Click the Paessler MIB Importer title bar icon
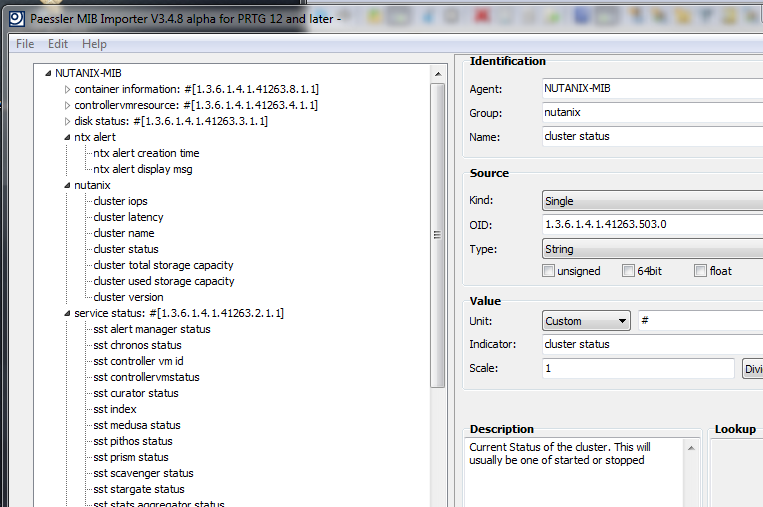 coord(17,18)
